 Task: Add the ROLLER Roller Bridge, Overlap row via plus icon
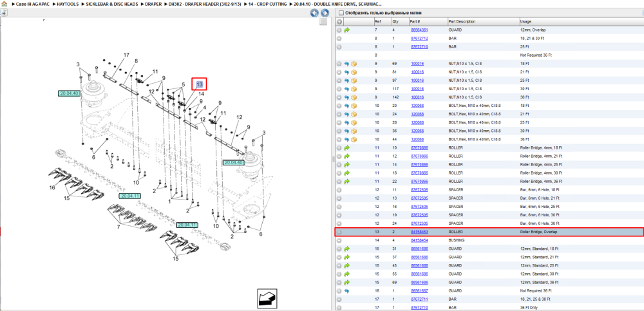tap(339, 232)
